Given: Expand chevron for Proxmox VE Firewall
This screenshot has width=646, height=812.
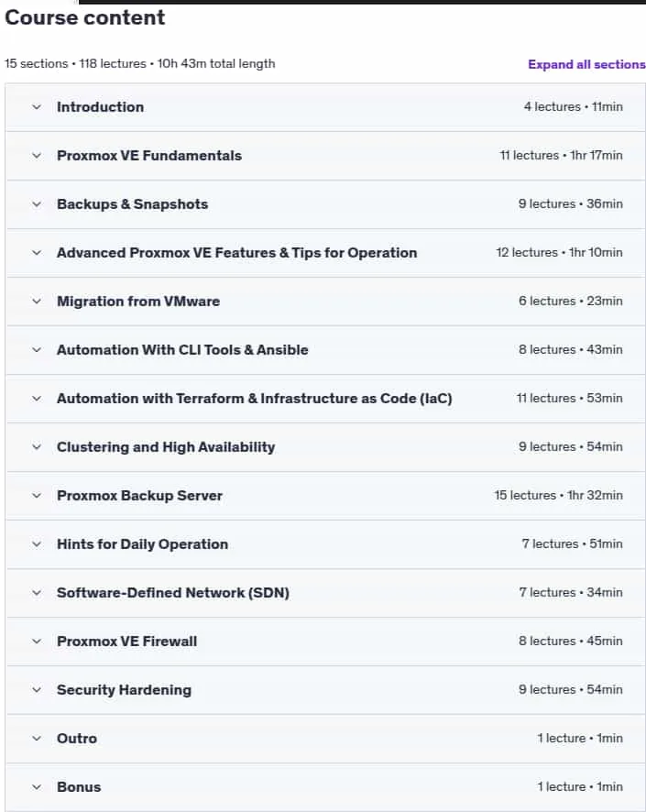Looking at the screenshot, I should (37, 642).
